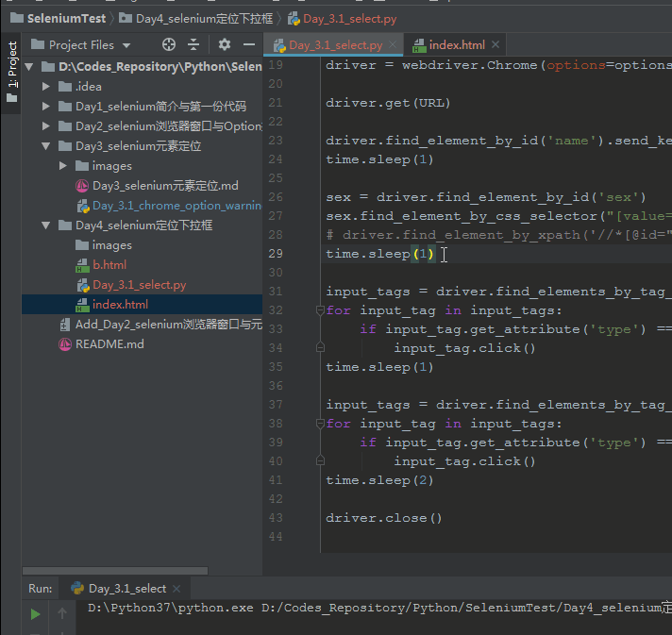Screen dimensions: 672x635
Task: Fold the for loop at line 32
Action: 320,309
